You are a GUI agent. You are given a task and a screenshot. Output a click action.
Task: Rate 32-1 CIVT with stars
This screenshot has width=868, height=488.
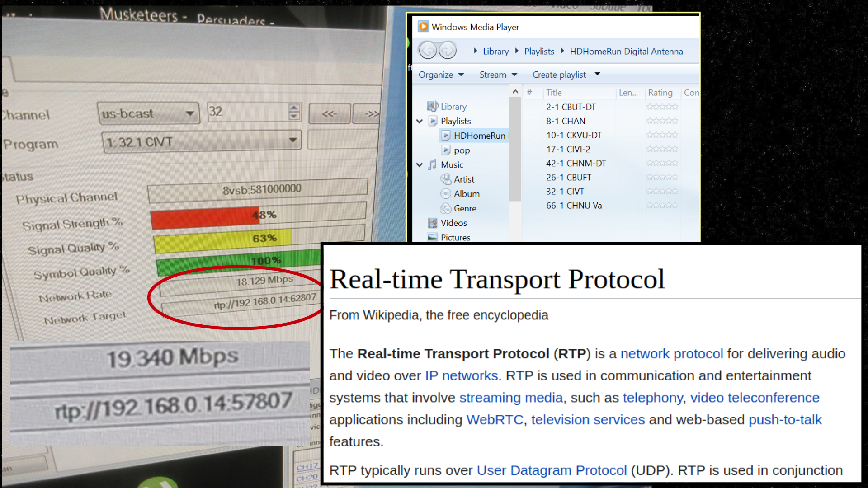click(662, 191)
